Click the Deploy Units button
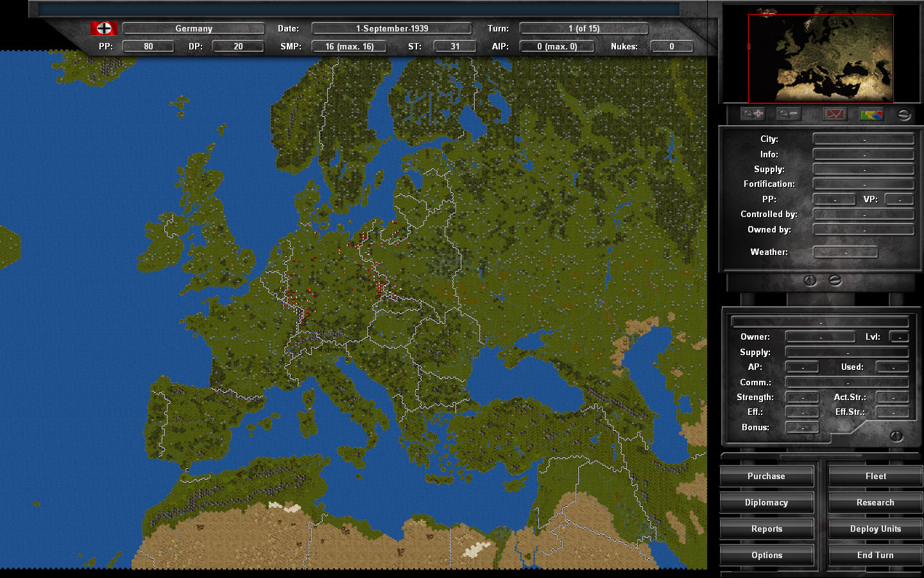This screenshot has width=924, height=578. [875, 529]
